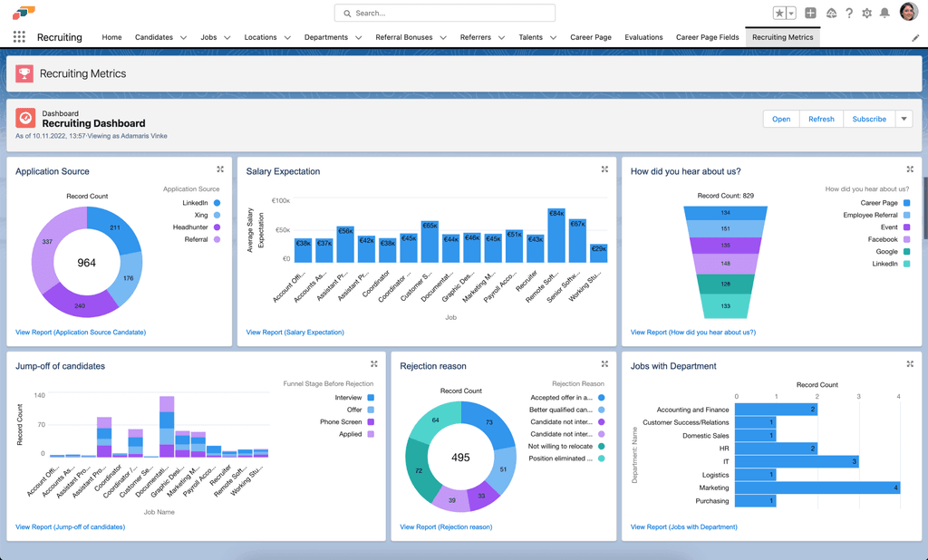The width and height of the screenshot is (928, 560).
Task: Click the Recruiting Dashboard icon
Action: 25,118
